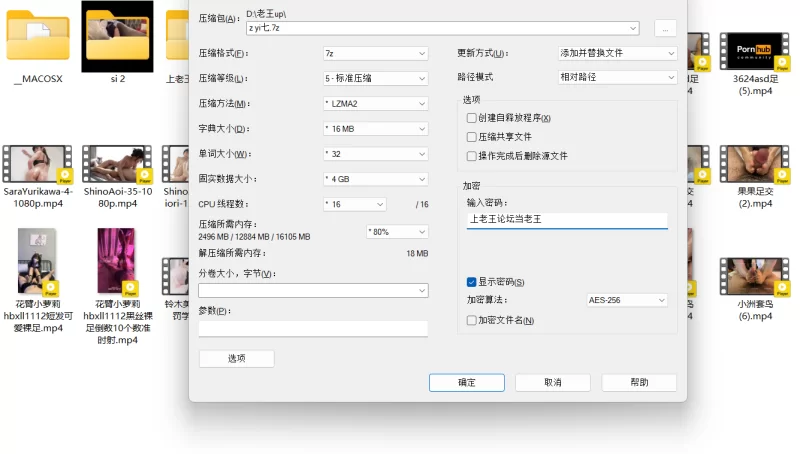This screenshot has width=800, height=454.
Task: Enable 操作完成后删除源文件 option
Action: pyautogui.click(x=472, y=156)
